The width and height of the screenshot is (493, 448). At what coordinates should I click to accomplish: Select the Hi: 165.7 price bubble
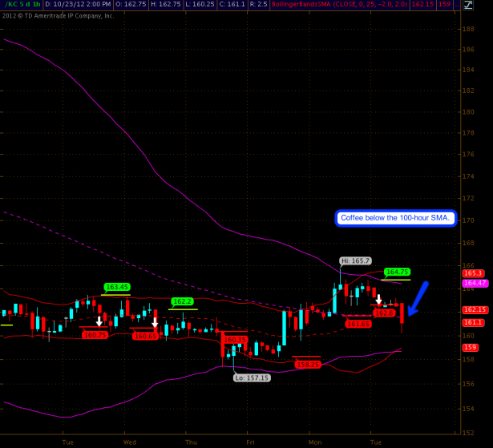pos(355,260)
